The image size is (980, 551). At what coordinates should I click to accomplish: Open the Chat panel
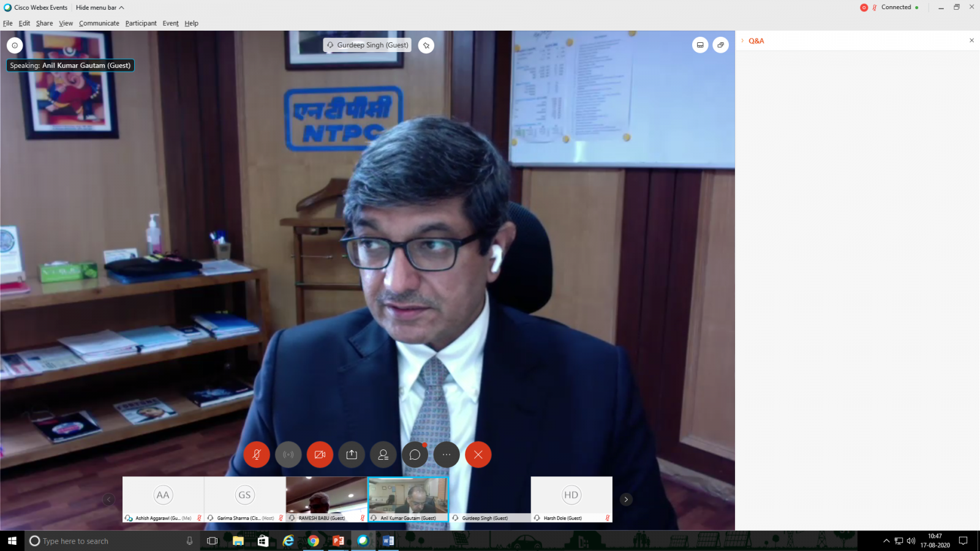coord(415,454)
